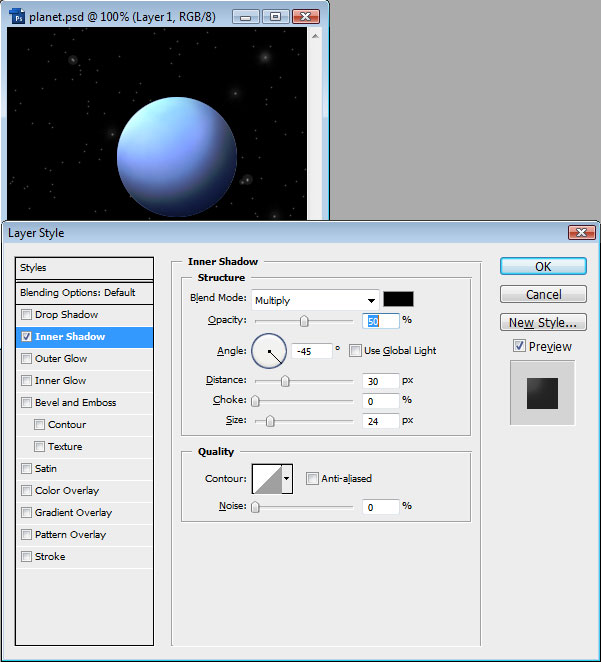Enable the Gradient Overlay checkbox
Screen dimensions: 601x662
pos(26,512)
